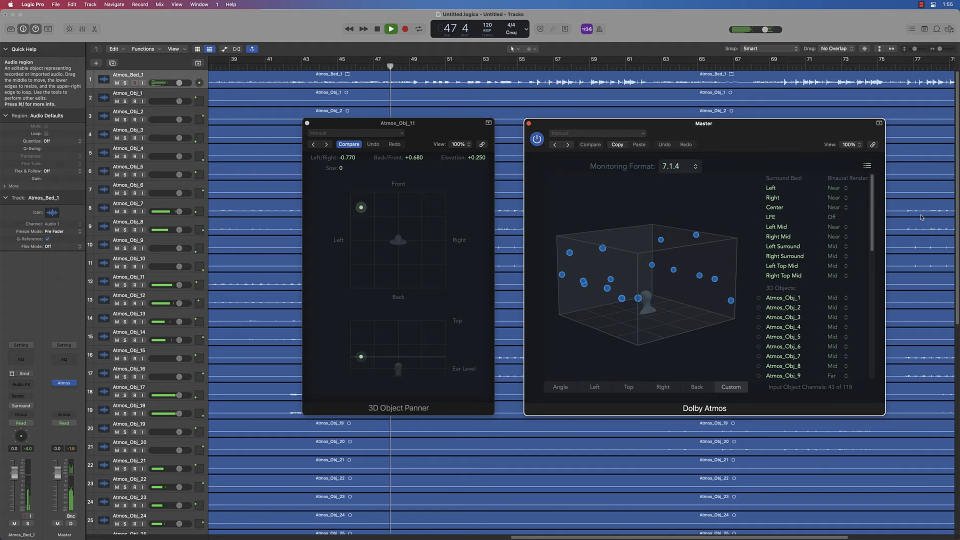
Task: Select the Top view tab in Dolby Atmos
Action: tap(629, 387)
